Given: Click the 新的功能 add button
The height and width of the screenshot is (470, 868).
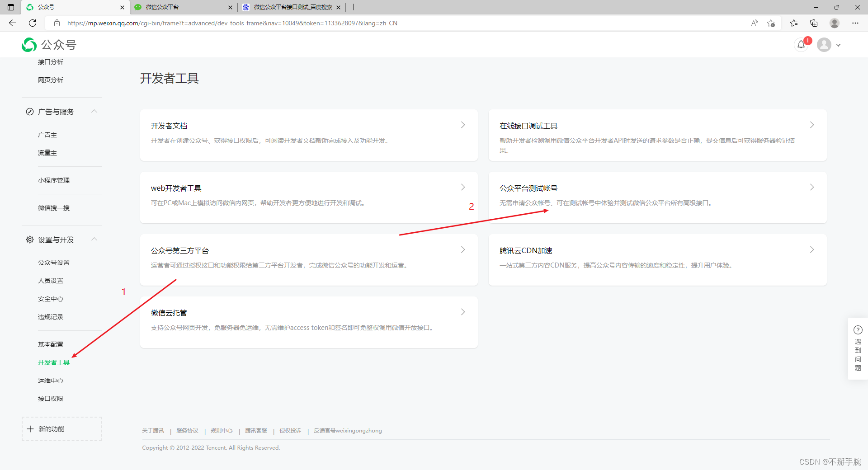Looking at the screenshot, I should 61,429.
